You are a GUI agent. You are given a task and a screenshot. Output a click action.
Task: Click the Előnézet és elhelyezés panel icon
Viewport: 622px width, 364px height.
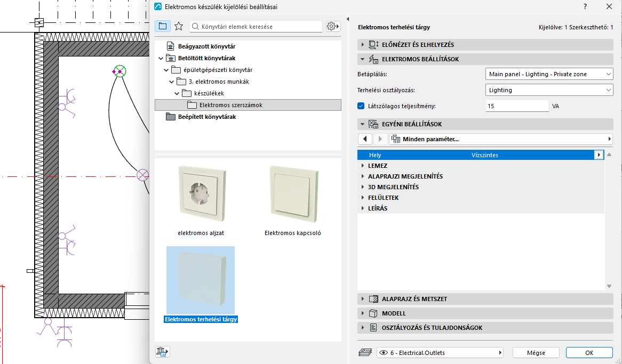(373, 45)
